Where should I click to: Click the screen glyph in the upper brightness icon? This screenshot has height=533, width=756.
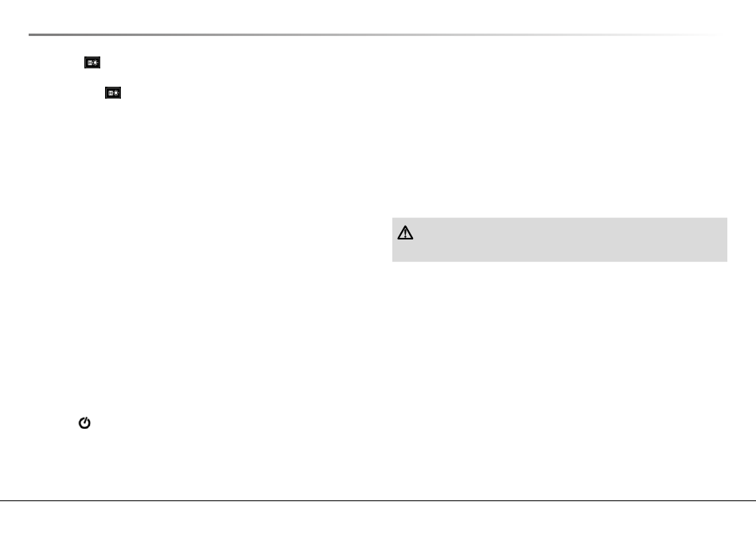click(x=90, y=63)
